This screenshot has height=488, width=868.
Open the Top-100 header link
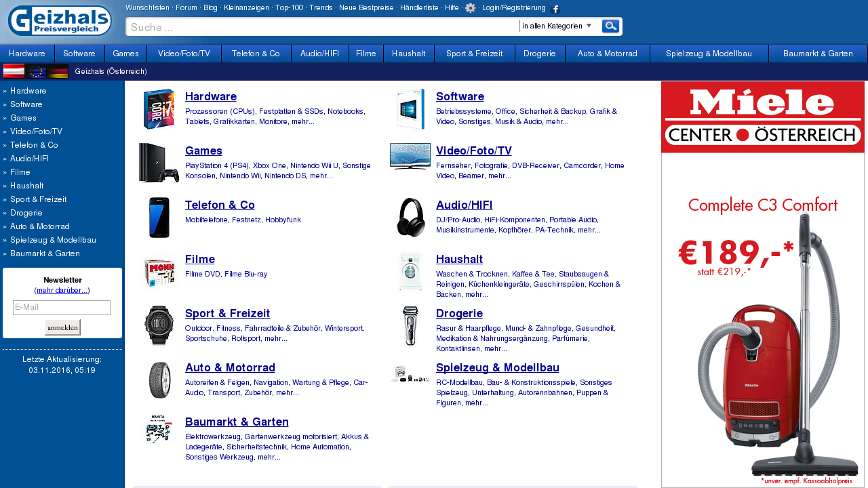(289, 7)
